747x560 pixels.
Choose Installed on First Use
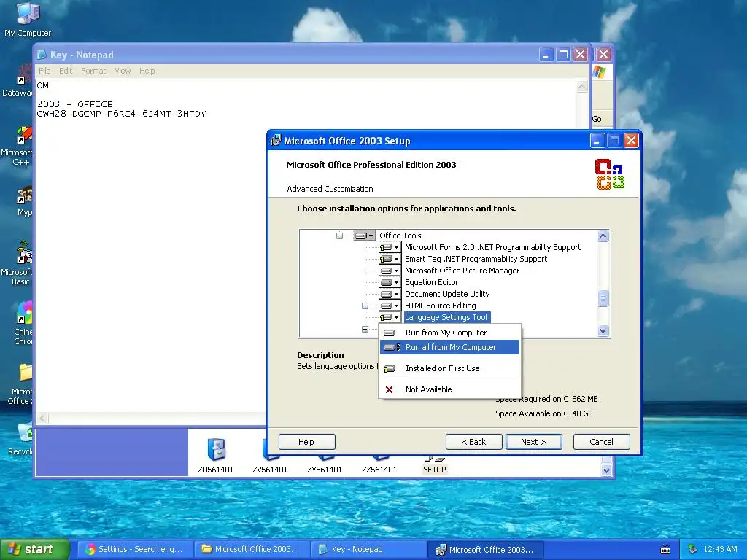[449, 368]
